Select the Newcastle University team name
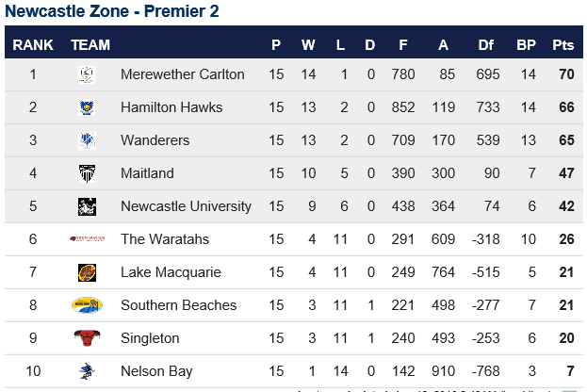The image size is (587, 392). [x=186, y=206]
